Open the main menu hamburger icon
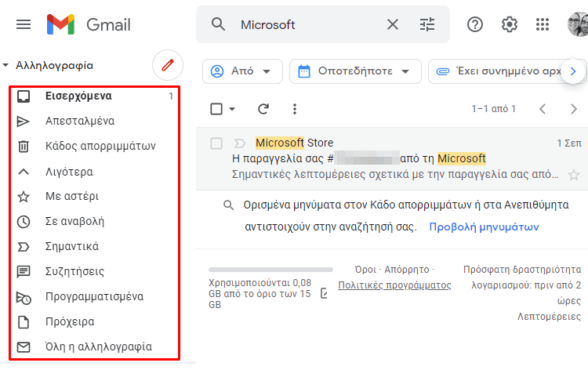This screenshot has height=370, width=588. click(24, 25)
